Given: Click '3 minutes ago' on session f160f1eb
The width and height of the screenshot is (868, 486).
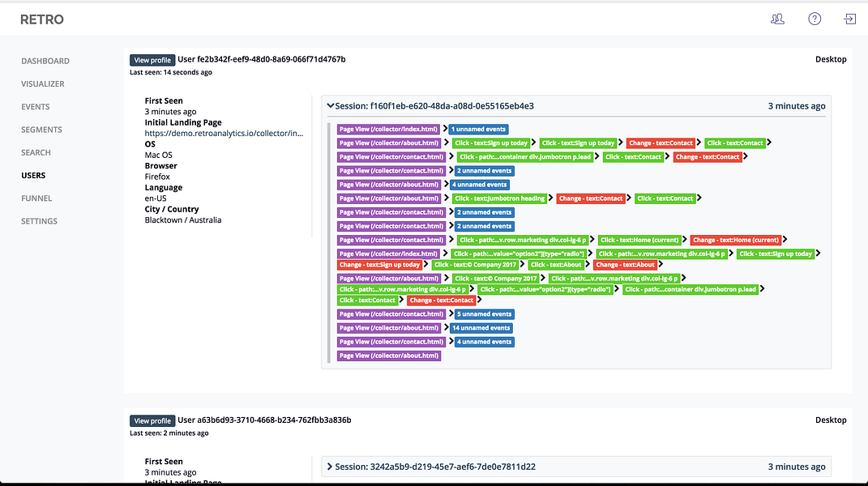Looking at the screenshot, I should point(796,106).
